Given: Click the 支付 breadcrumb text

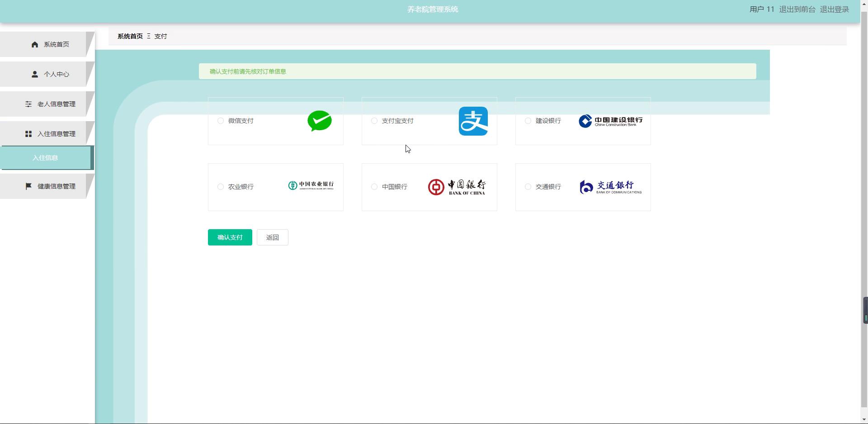Looking at the screenshot, I should pyautogui.click(x=160, y=36).
